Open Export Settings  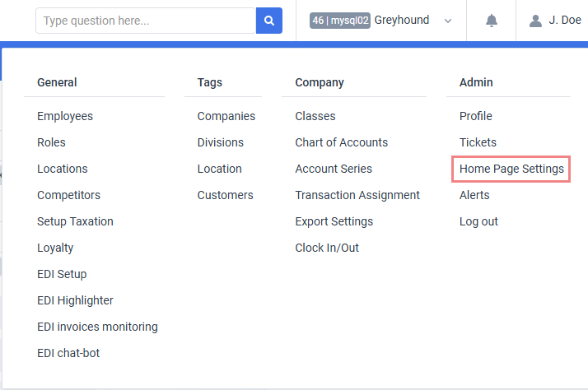tap(334, 221)
